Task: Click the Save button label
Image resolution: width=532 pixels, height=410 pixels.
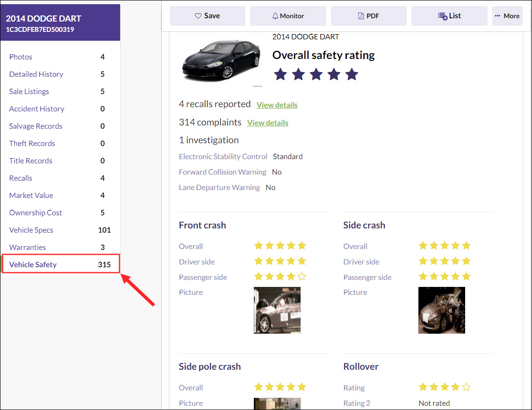Action: click(x=212, y=16)
